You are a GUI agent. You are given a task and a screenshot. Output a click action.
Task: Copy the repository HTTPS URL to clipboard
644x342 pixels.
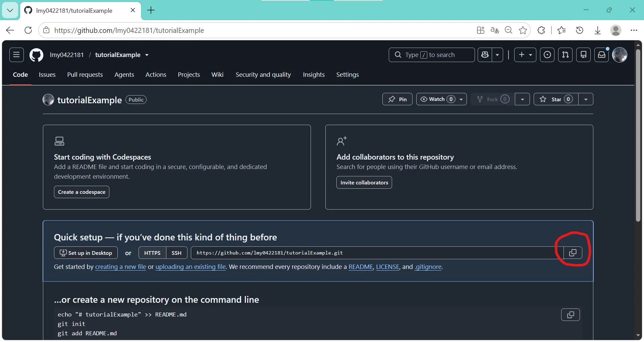coord(573,253)
